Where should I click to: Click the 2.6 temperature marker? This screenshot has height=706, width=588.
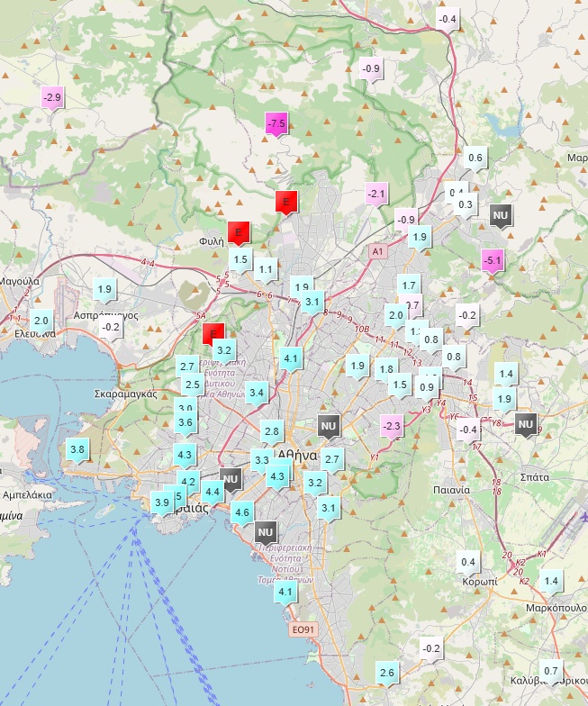click(x=387, y=674)
